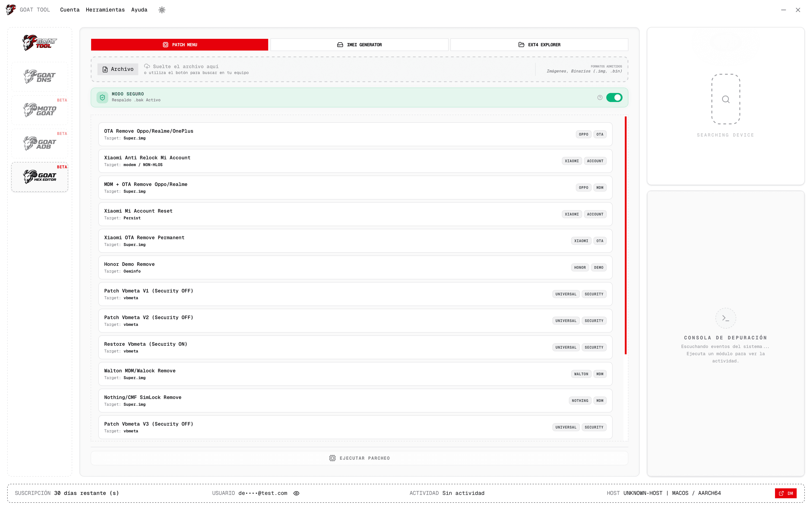Toggle the light/dark theme sun icon
812x510 pixels.
pos(162,10)
